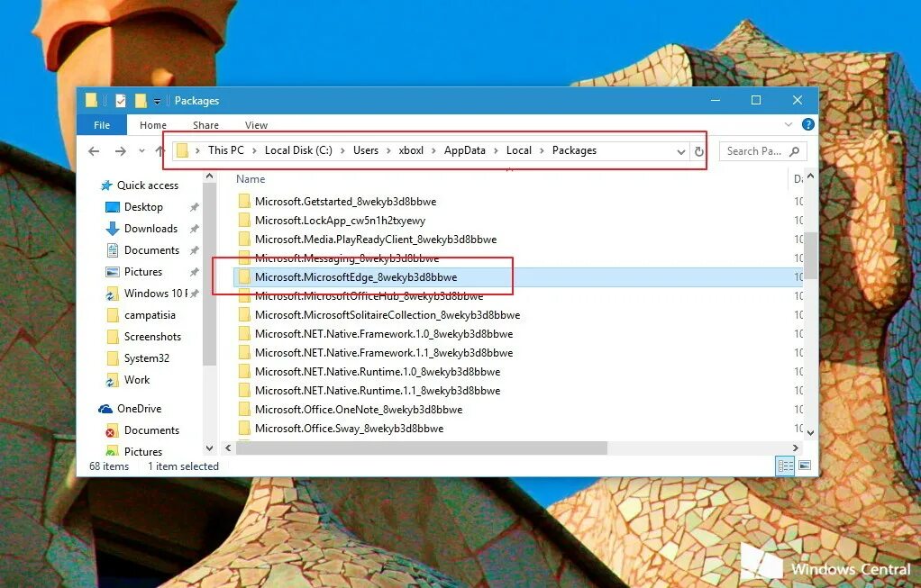Select OneDrive in navigation pane

click(x=139, y=409)
